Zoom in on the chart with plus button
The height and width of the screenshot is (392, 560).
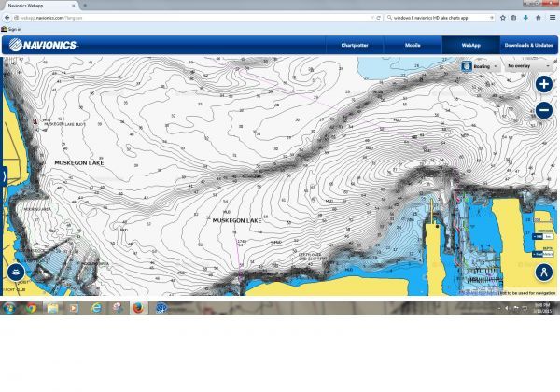544,84
